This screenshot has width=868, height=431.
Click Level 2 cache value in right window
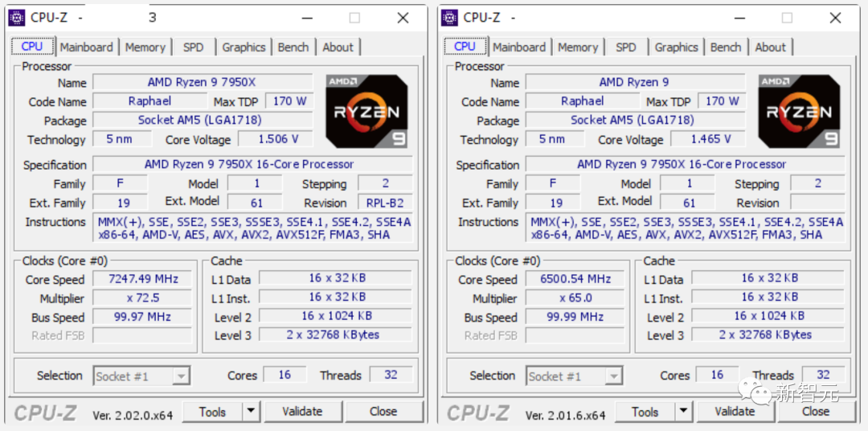[768, 316]
